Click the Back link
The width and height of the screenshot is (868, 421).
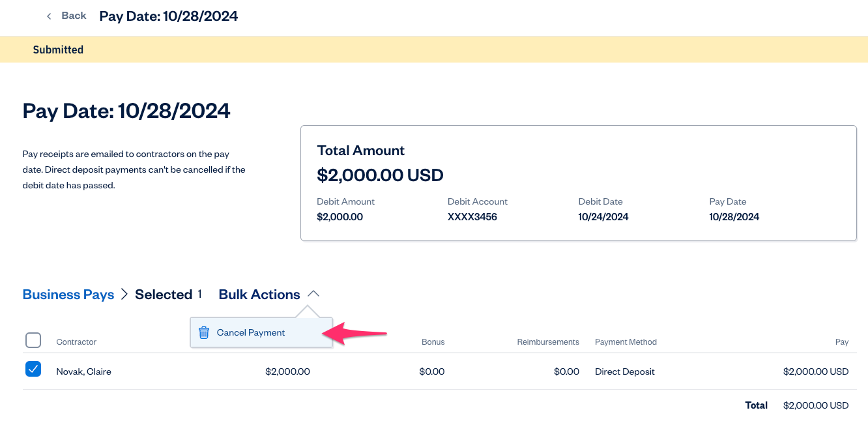tap(74, 16)
